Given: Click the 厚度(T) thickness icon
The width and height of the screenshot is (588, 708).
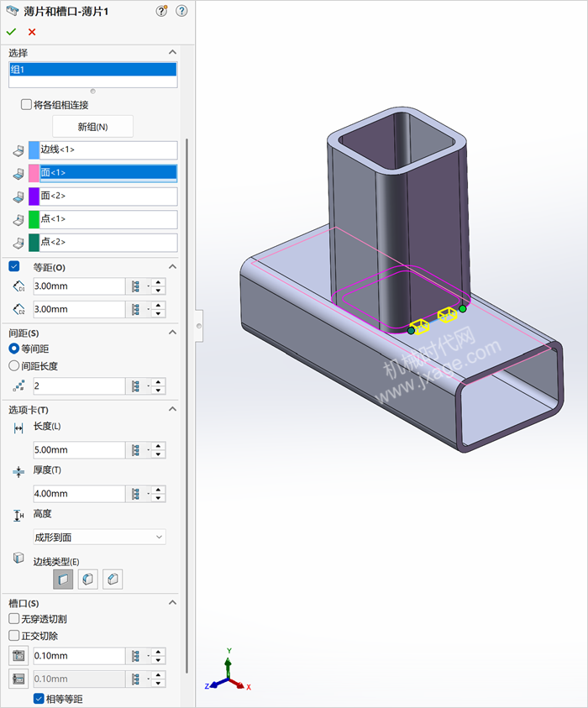Looking at the screenshot, I should (18, 472).
